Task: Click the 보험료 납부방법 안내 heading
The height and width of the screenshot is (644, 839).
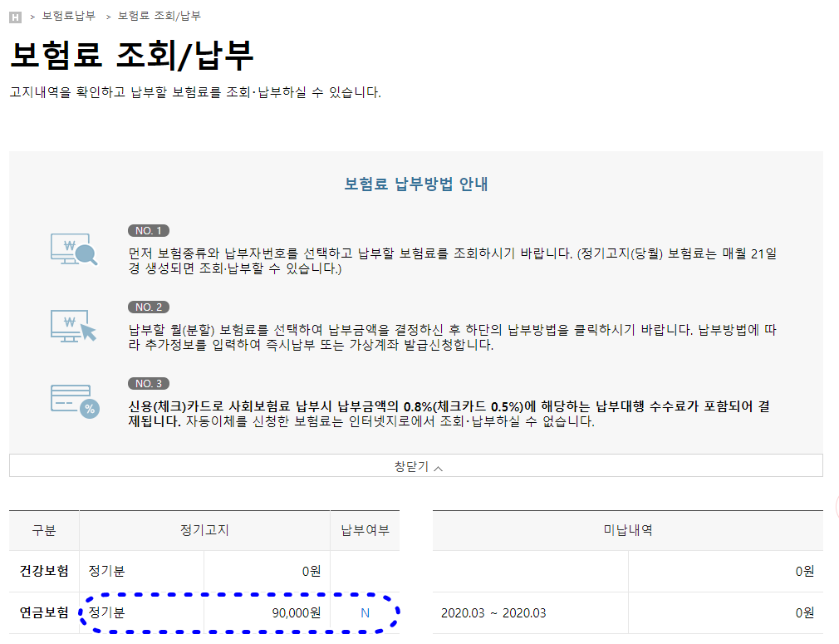Action: tap(415, 184)
